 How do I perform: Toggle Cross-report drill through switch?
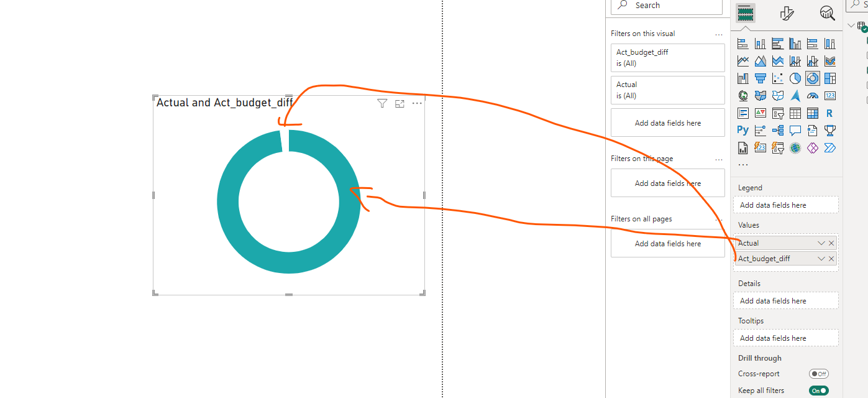point(818,374)
